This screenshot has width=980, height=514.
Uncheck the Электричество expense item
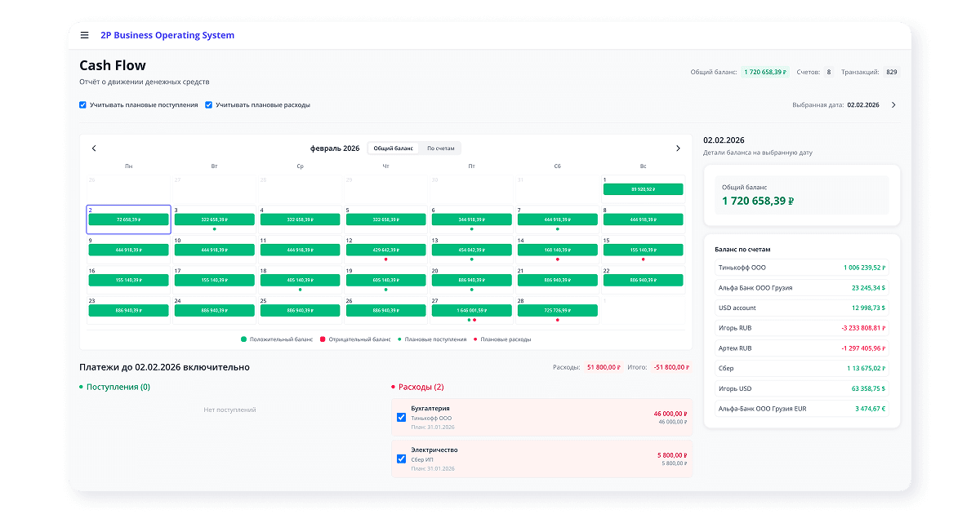(x=401, y=459)
